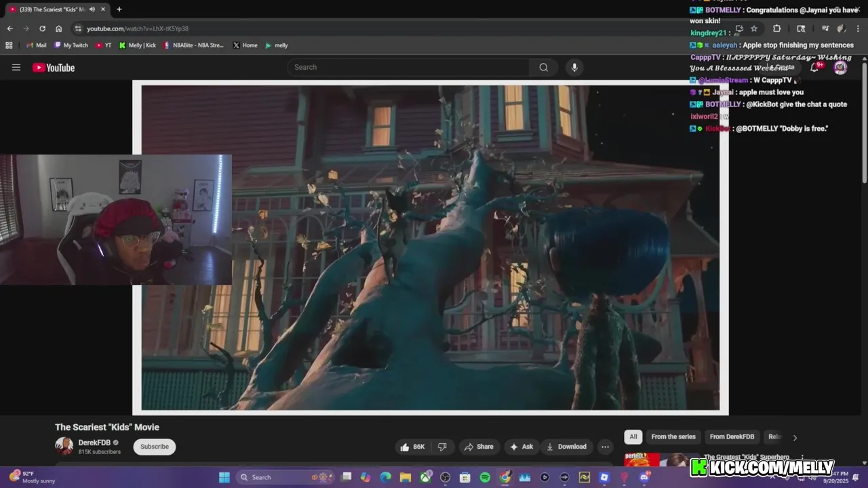Open the YouTube guide hamburger menu
The width and height of the screenshot is (868, 488).
click(x=16, y=67)
